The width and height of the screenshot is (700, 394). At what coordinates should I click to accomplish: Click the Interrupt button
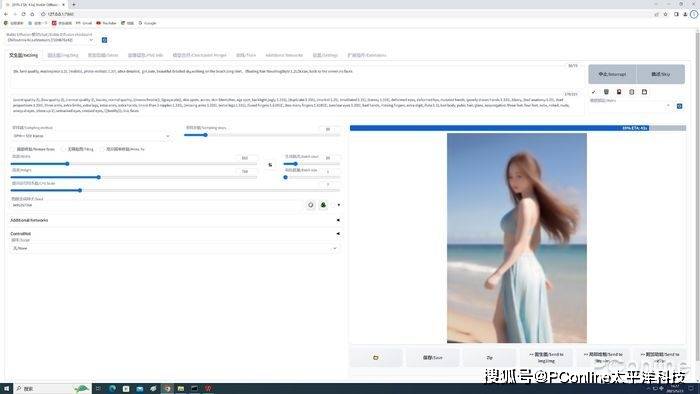click(612, 74)
